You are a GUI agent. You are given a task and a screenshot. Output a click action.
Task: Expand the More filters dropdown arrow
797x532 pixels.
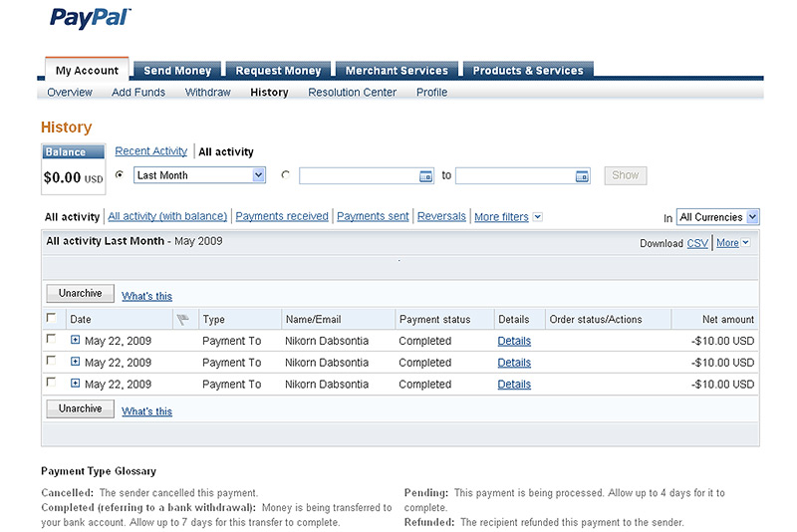[x=538, y=216]
